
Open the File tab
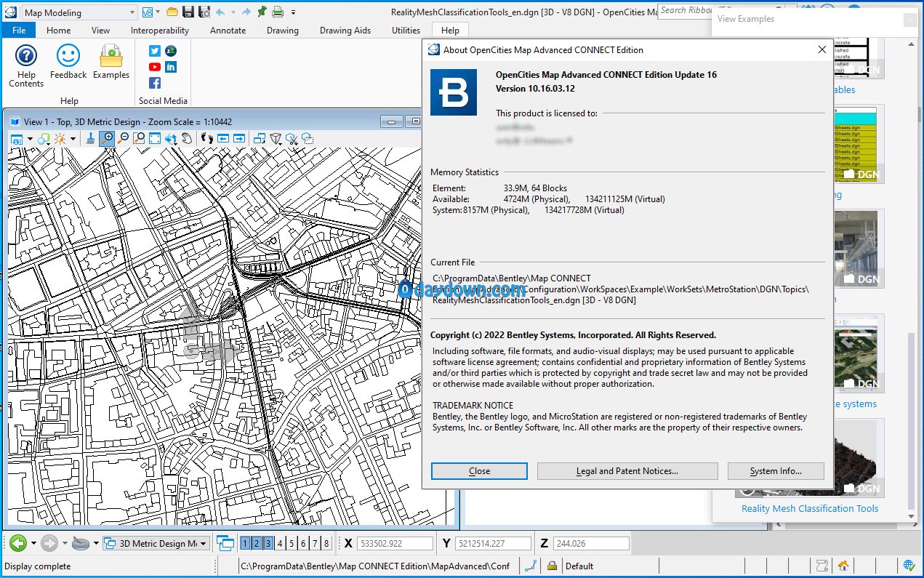coord(19,31)
